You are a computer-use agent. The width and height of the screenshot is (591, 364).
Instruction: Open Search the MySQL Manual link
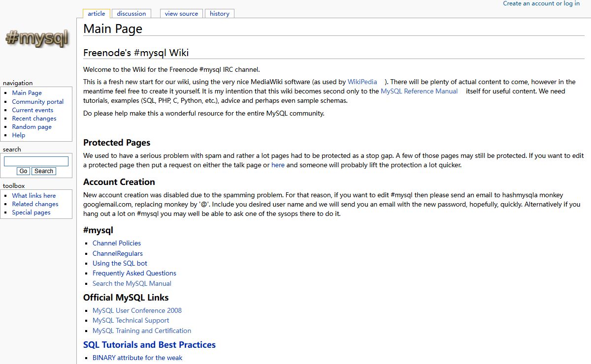coord(132,283)
